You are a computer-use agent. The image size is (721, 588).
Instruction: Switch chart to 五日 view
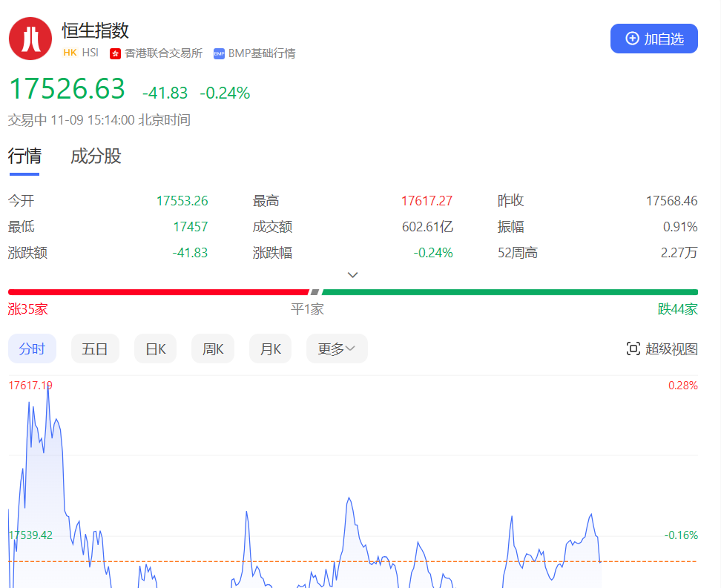[95, 348]
